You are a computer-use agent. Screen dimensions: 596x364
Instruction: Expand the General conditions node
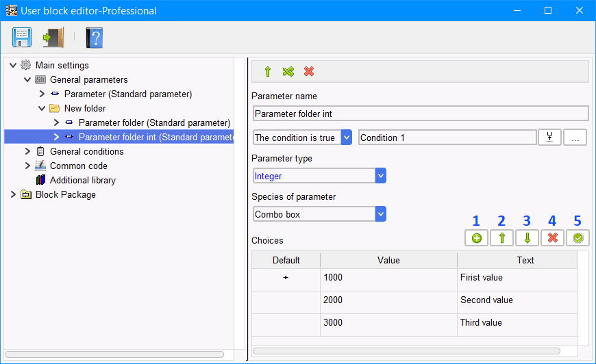pyautogui.click(x=27, y=151)
